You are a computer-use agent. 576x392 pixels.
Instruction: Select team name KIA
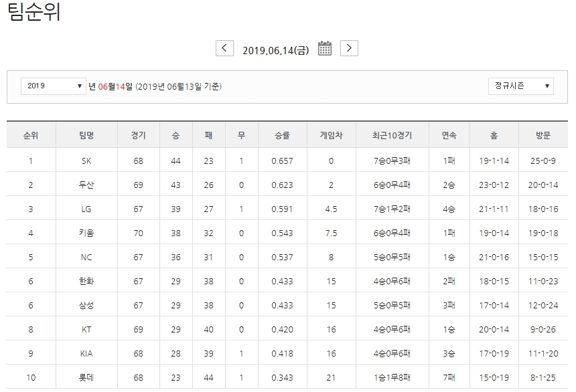[86, 354]
